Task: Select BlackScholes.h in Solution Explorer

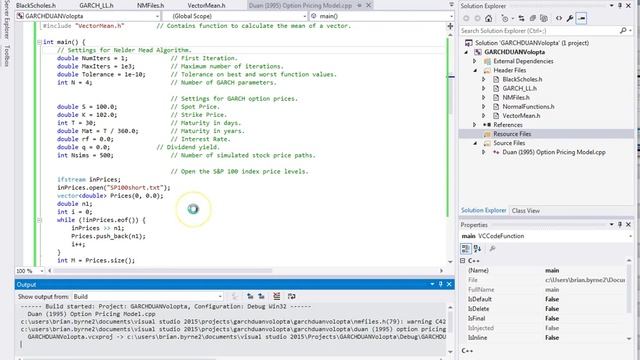Action: click(x=522, y=79)
